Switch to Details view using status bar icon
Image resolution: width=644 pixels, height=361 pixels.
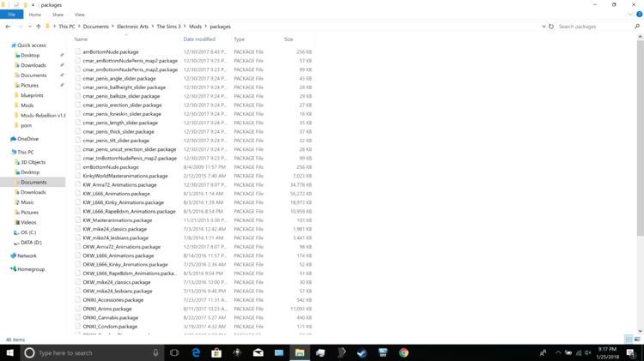pyautogui.click(x=629, y=340)
